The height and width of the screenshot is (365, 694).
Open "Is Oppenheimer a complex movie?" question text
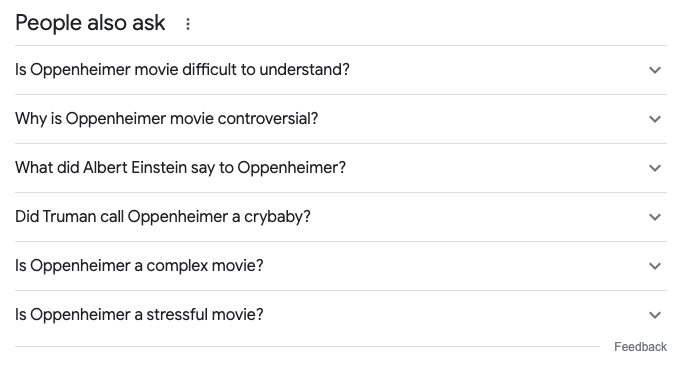pos(139,265)
